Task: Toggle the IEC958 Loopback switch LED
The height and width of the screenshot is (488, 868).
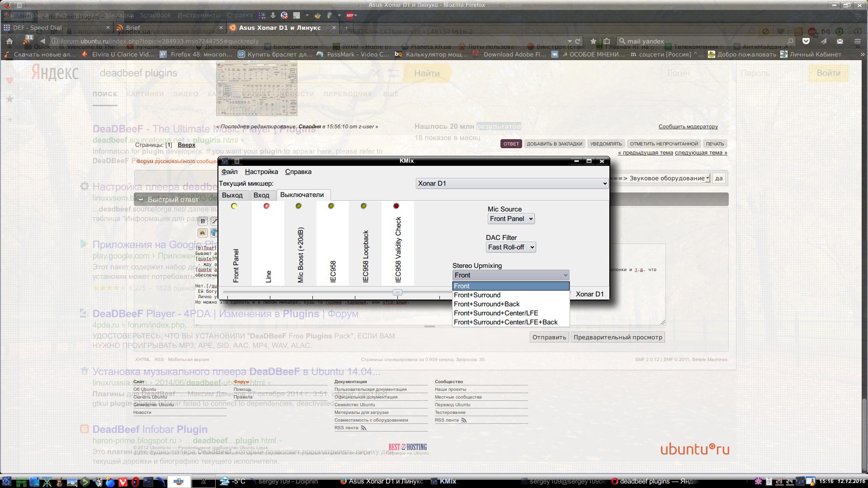Action: [363, 206]
